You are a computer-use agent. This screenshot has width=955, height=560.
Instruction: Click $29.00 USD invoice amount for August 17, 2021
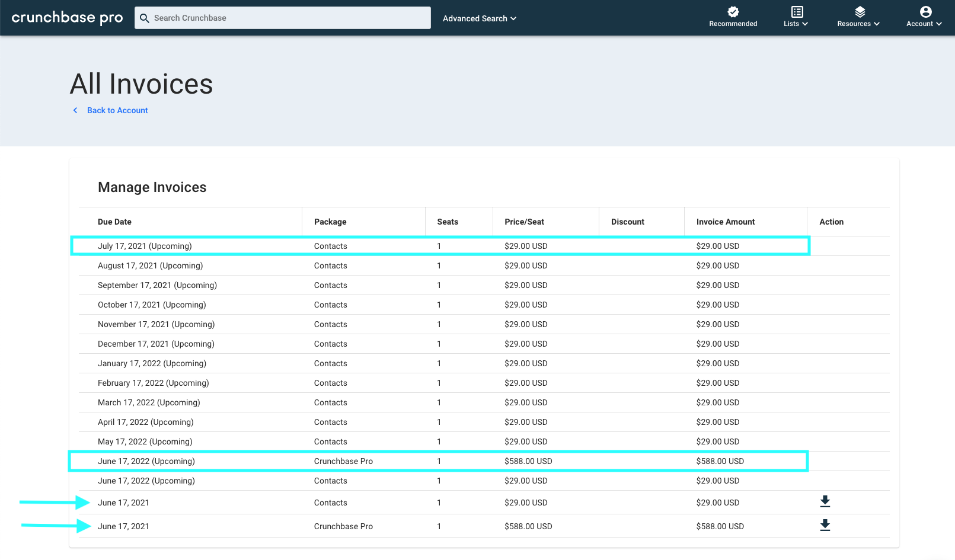click(x=718, y=265)
